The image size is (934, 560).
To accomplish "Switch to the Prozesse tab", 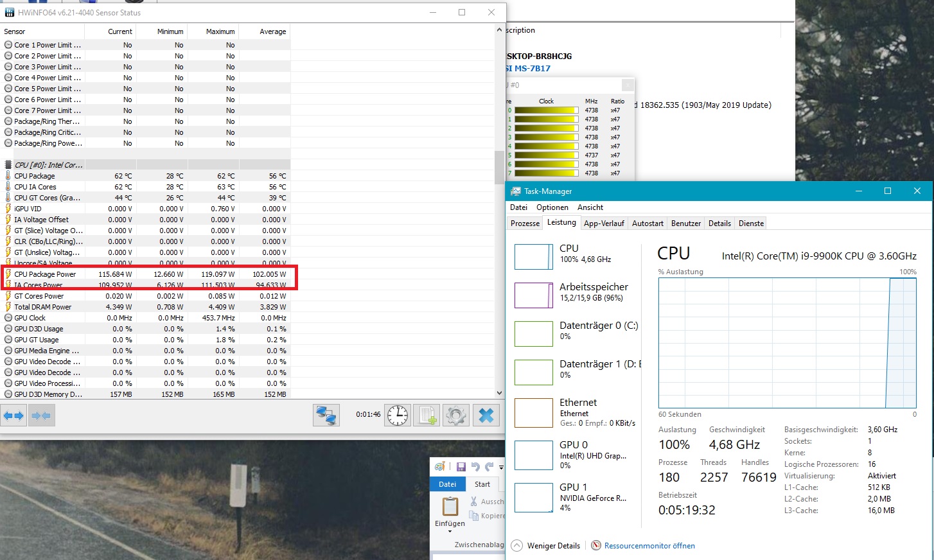I will tap(525, 223).
